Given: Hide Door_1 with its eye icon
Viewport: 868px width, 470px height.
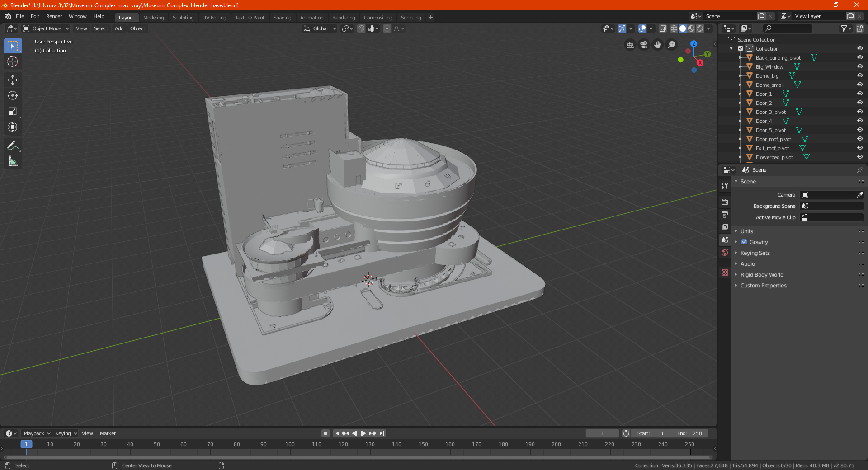Looking at the screenshot, I should tap(860, 94).
